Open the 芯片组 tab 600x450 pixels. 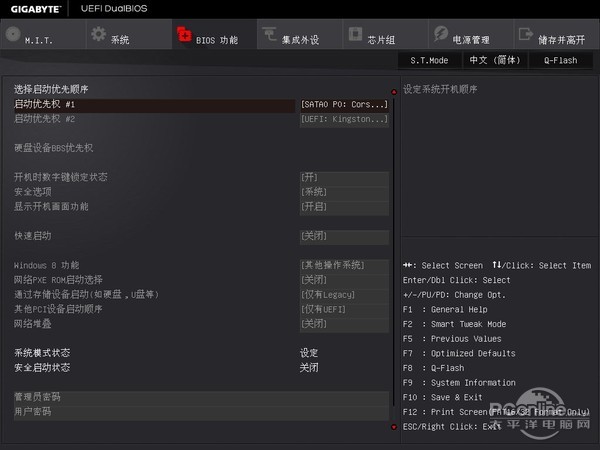(386, 34)
